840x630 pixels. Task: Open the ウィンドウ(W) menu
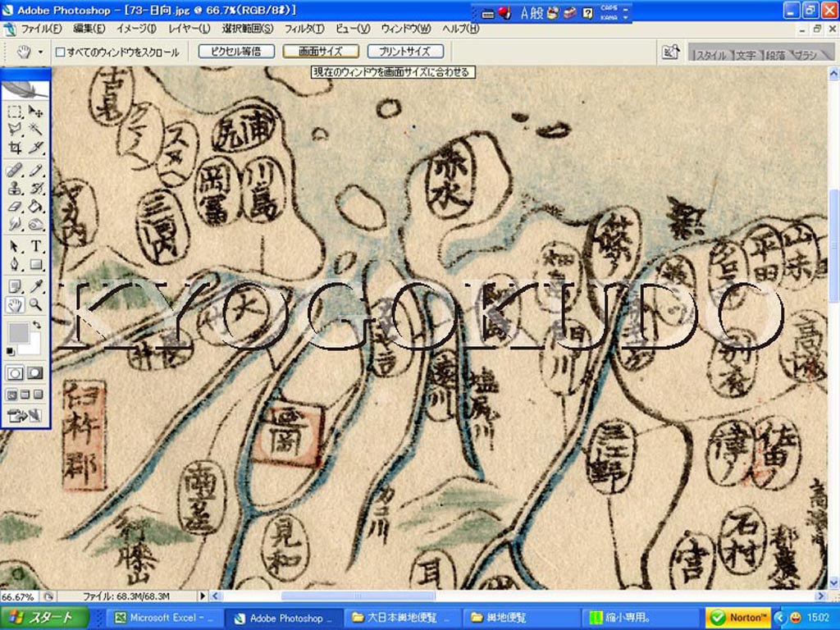[406, 29]
